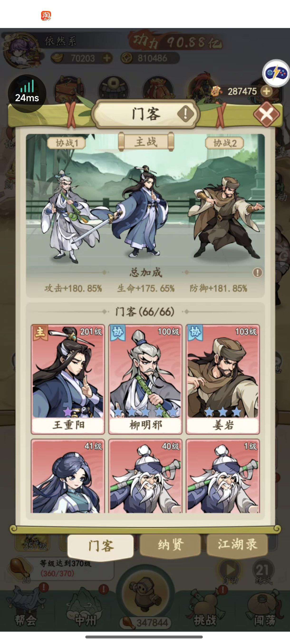Select the 协战1 slot label
The height and width of the screenshot is (644, 290).
point(67,143)
